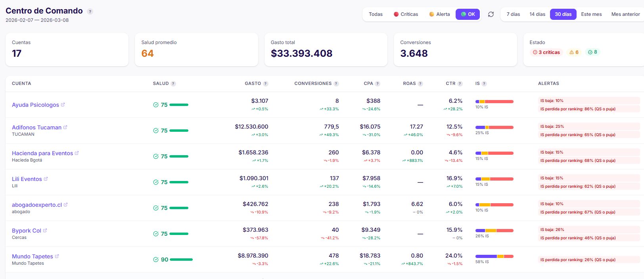Select the 14 días date range
Screen dimensions: 644x279
[x=537, y=14]
